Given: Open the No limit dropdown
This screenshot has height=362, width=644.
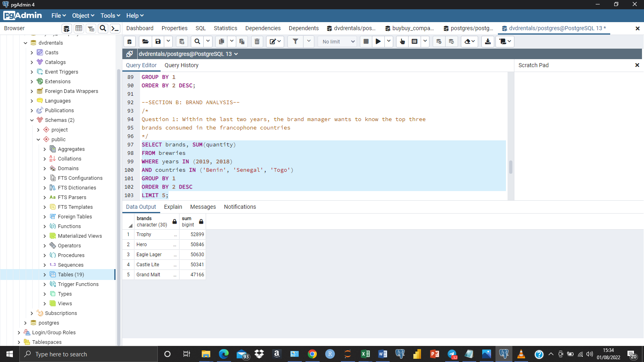Looking at the screenshot, I should click(x=337, y=41).
